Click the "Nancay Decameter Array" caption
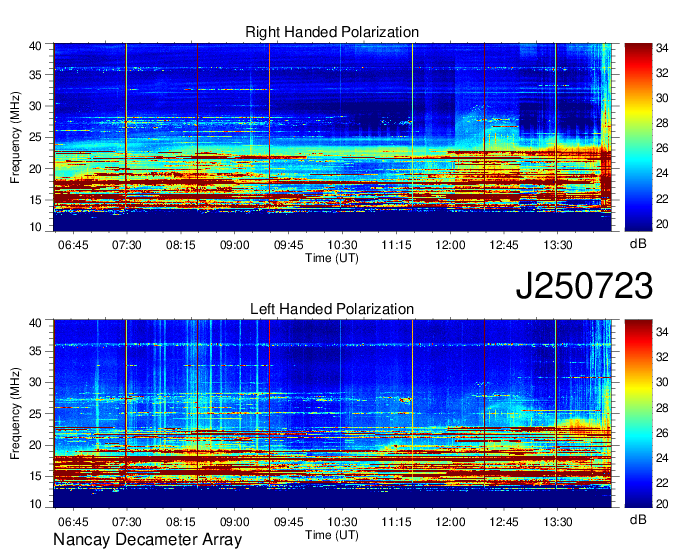Image resolution: width=680 pixels, height=552 pixels. click(x=147, y=540)
